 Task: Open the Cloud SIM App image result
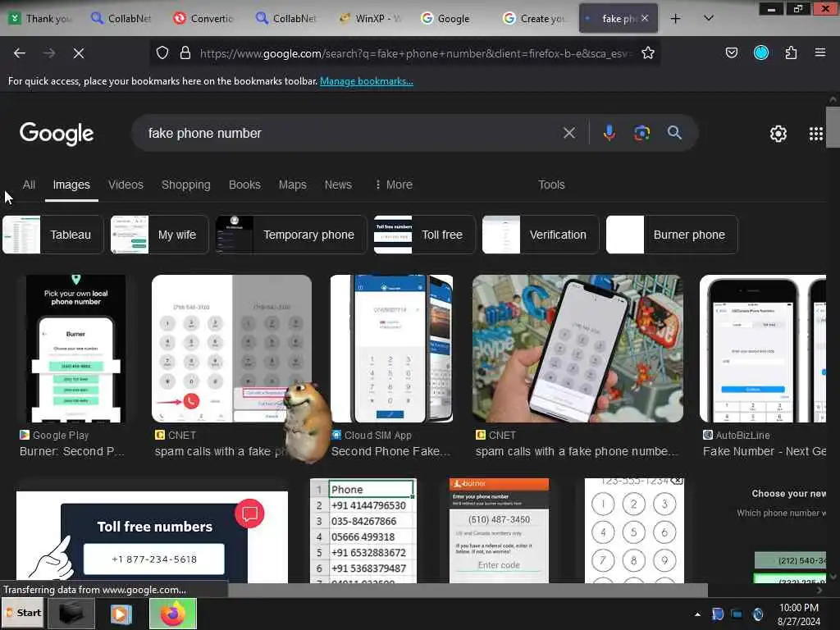click(x=391, y=349)
